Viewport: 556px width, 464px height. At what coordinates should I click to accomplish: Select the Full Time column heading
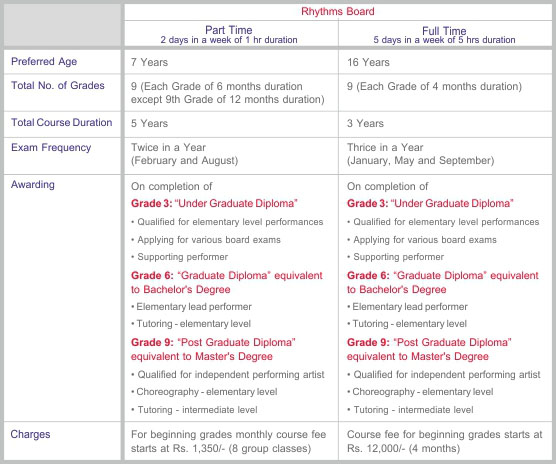coord(444,31)
